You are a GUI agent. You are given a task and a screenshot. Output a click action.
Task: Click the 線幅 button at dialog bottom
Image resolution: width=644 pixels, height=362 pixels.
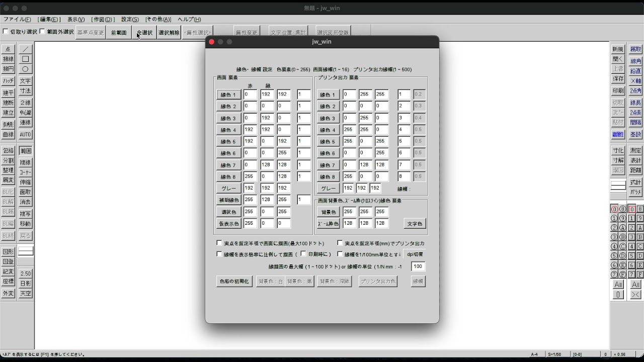(x=418, y=282)
